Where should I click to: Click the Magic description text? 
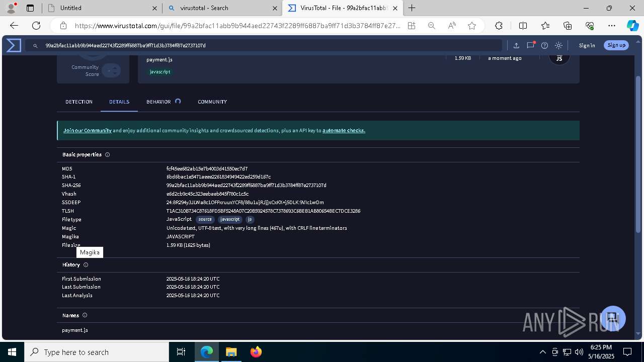(x=257, y=228)
